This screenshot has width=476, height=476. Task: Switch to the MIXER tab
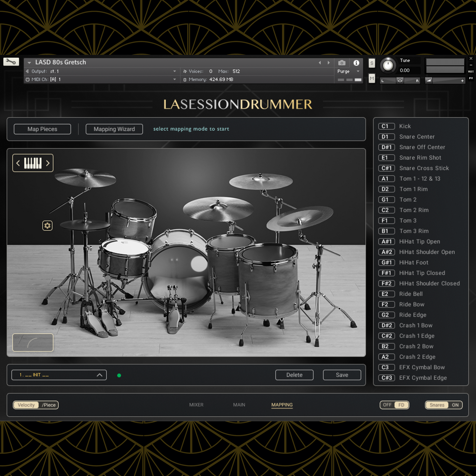click(196, 405)
